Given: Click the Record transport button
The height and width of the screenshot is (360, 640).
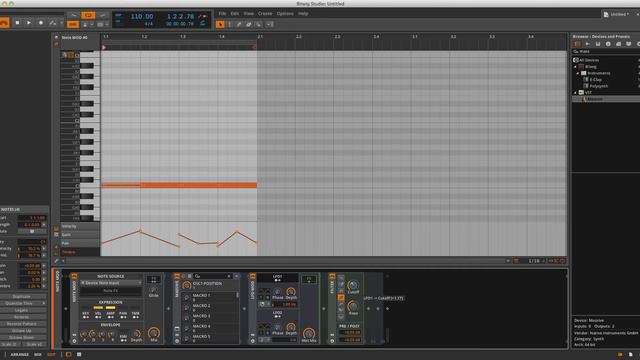Looking at the screenshot, I should 40,23.
